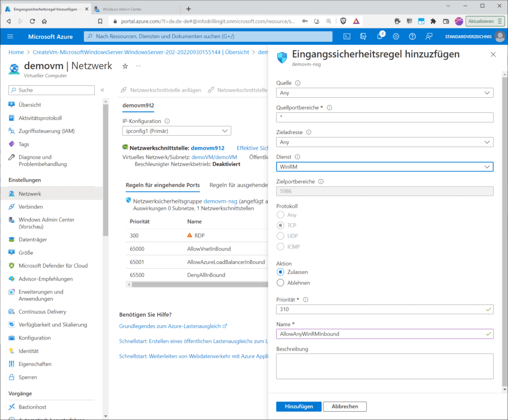
Task: Open the Zieladresse dropdown
Action: click(384, 142)
